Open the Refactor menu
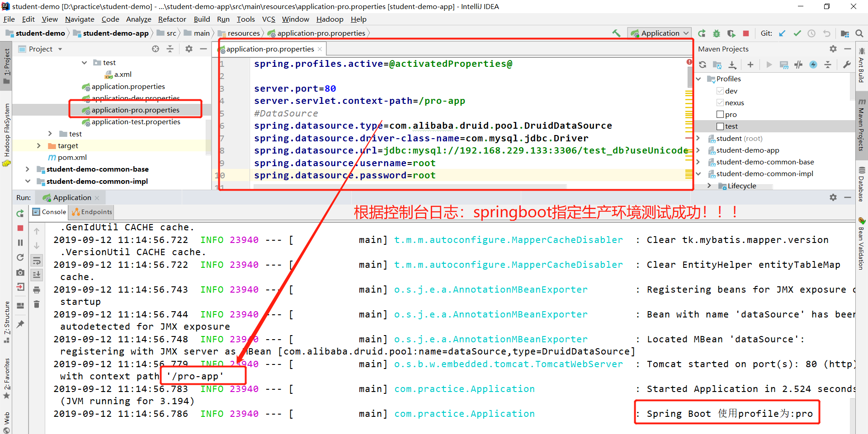Image resolution: width=868 pixels, height=434 pixels. (172, 19)
